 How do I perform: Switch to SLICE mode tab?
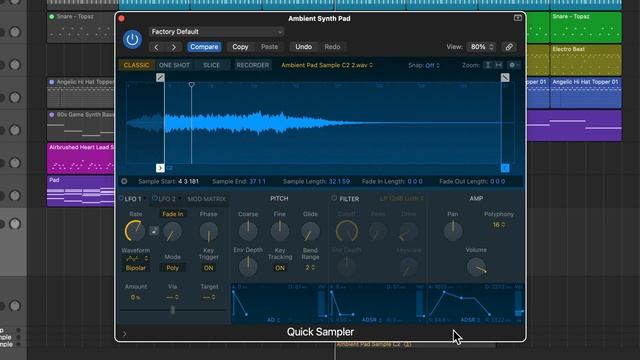tap(211, 65)
